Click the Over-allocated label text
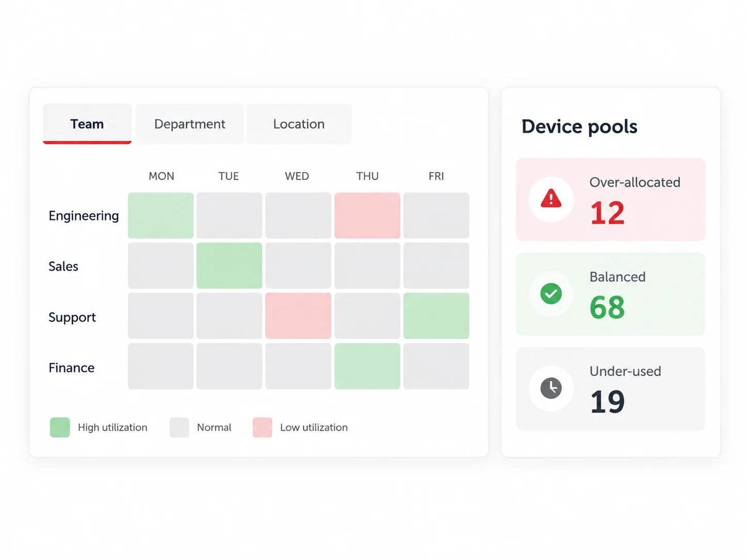This screenshot has width=747, height=560. pos(635,183)
